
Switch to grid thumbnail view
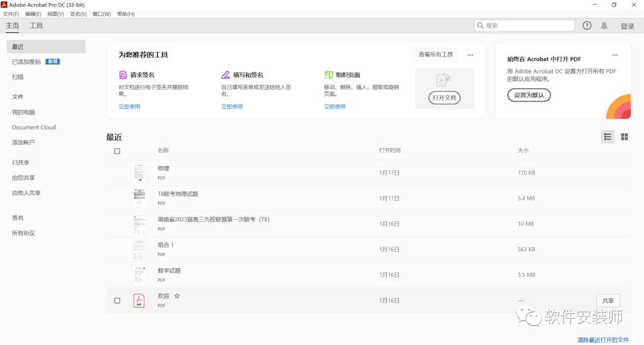624,137
